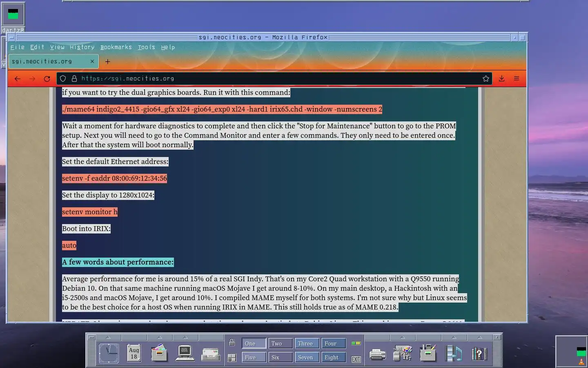Switch to workspace Seven

pos(307,357)
